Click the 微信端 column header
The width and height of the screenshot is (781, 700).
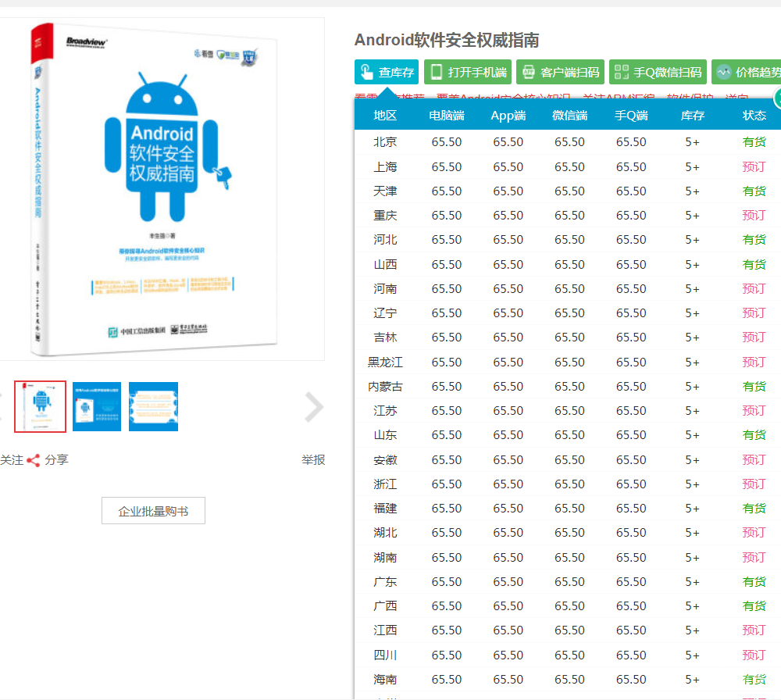click(570, 116)
